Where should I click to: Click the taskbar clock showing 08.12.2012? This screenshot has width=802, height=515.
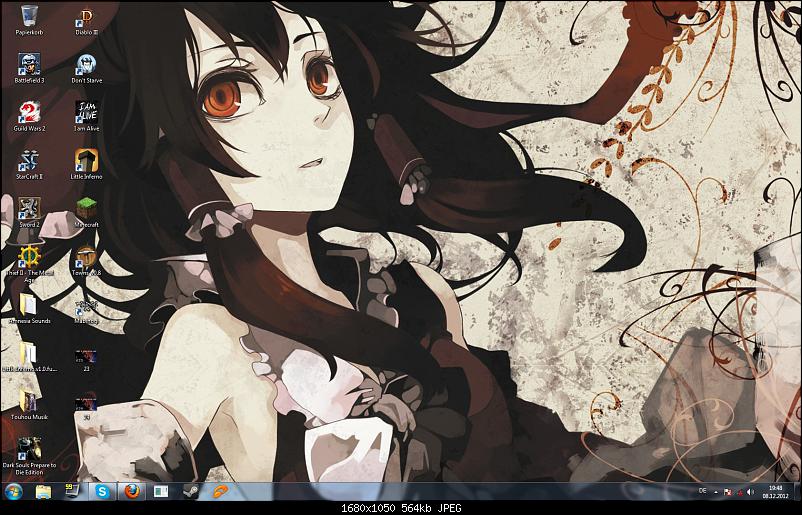[775, 492]
